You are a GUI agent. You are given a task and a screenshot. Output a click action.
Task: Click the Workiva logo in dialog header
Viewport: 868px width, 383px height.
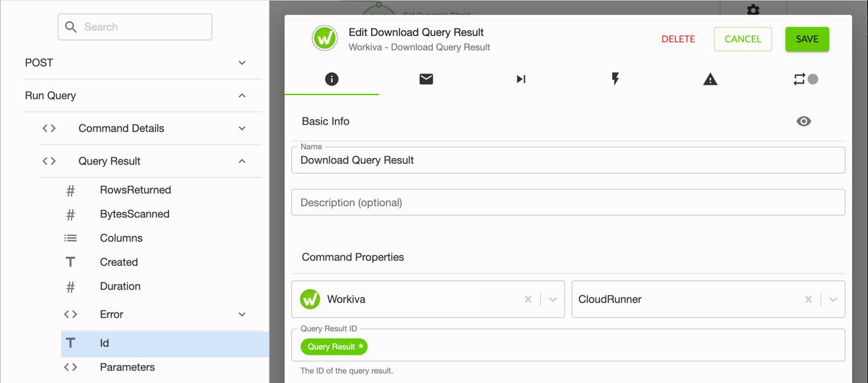coord(325,39)
